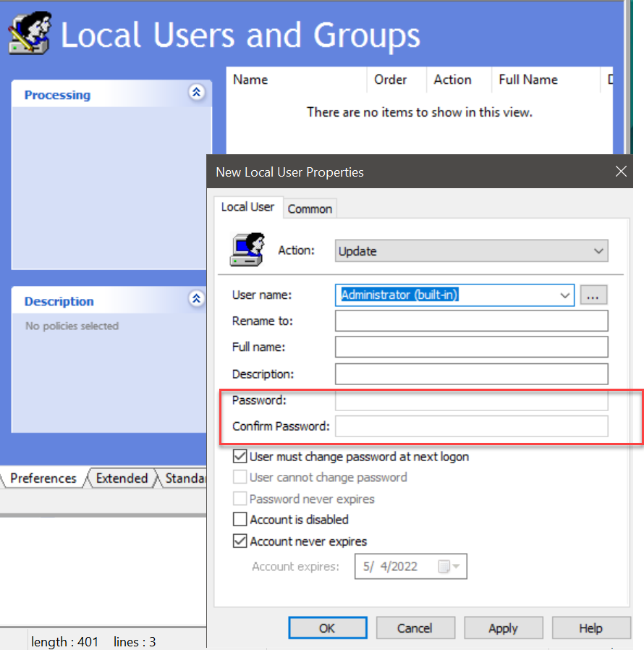Image resolution: width=644 pixels, height=650 pixels.
Task: Check Account is disabled checkbox
Action: coord(240,520)
